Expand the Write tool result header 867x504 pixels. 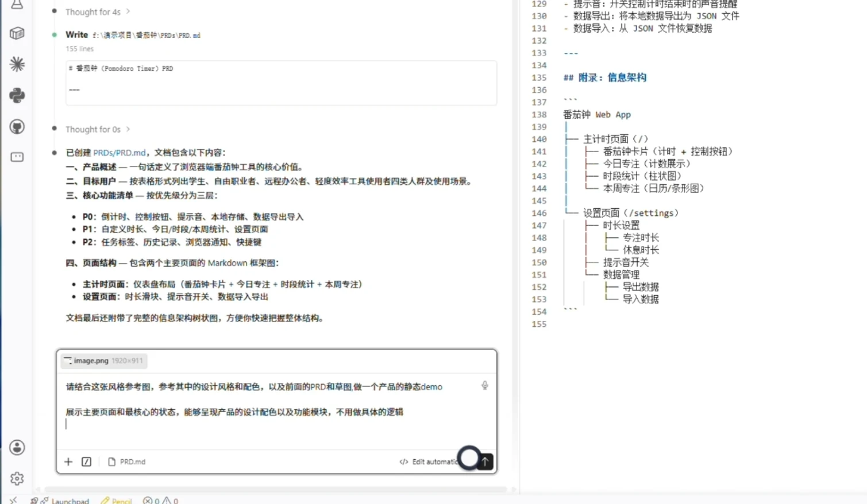[x=133, y=35]
